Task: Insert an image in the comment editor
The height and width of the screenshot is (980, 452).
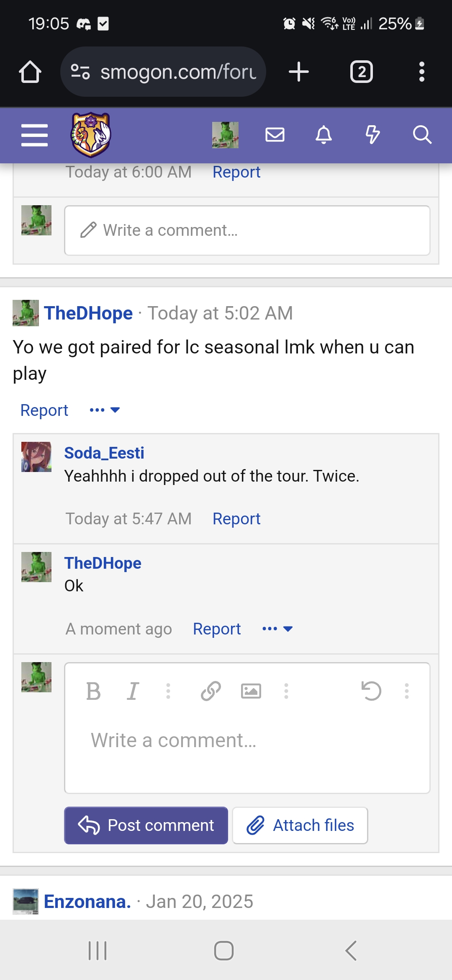Action: 251,691
